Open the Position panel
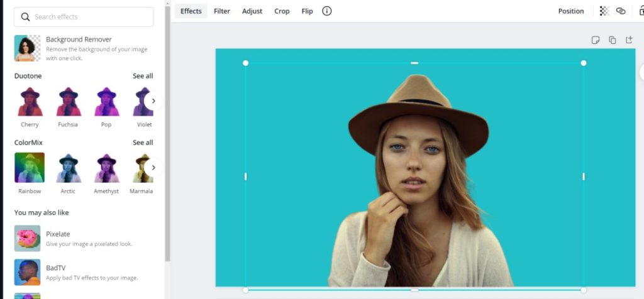 pyautogui.click(x=571, y=11)
